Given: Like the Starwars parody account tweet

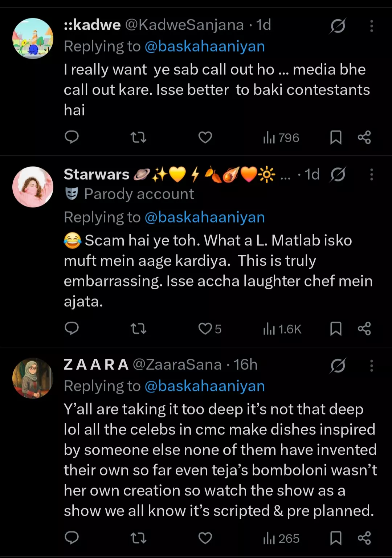Looking at the screenshot, I should [205, 329].
